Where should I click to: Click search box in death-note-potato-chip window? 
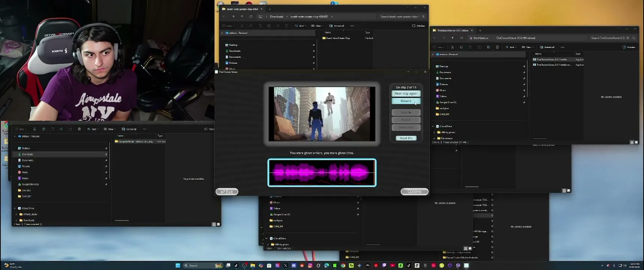point(402,16)
